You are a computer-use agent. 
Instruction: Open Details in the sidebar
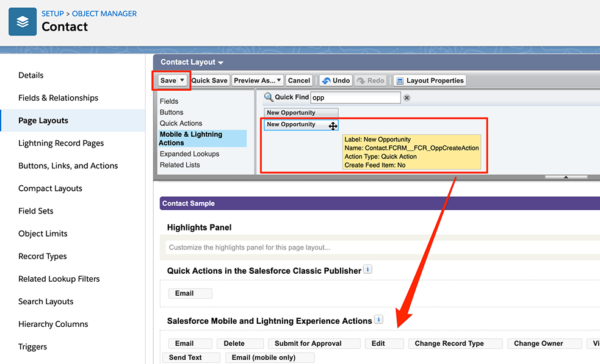click(x=31, y=76)
